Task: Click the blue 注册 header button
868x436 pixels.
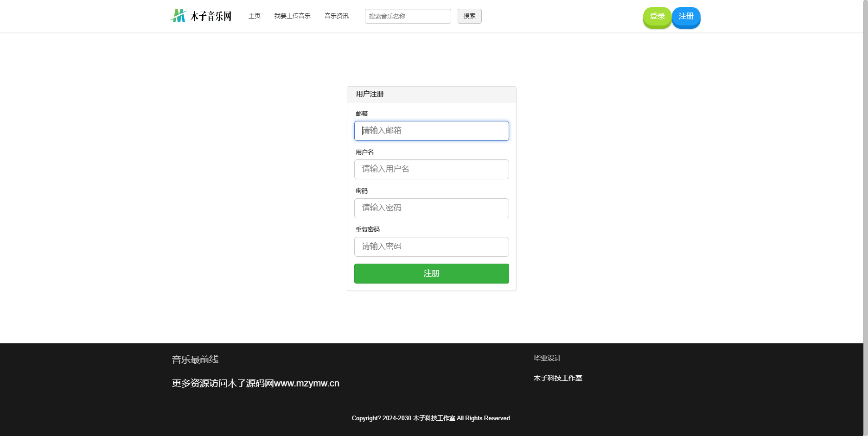Action: pos(686,17)
